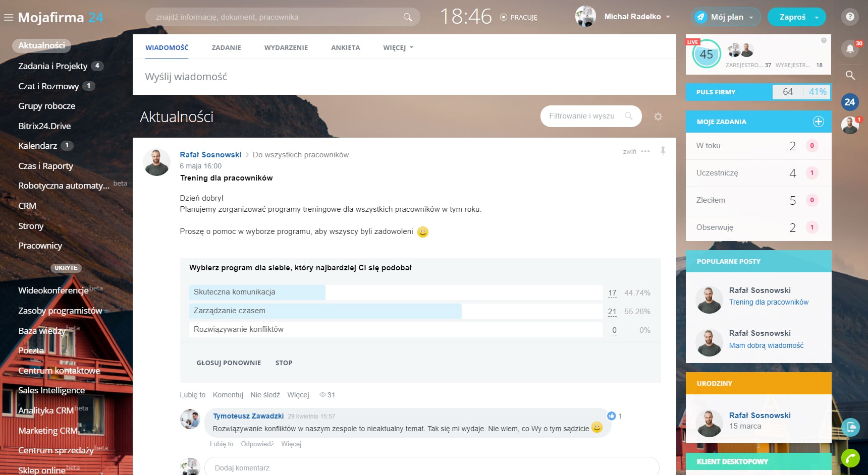868x475 pixels.
Task: Pin the Trening dla pracowników post
Action: click(x=663, y=151)
